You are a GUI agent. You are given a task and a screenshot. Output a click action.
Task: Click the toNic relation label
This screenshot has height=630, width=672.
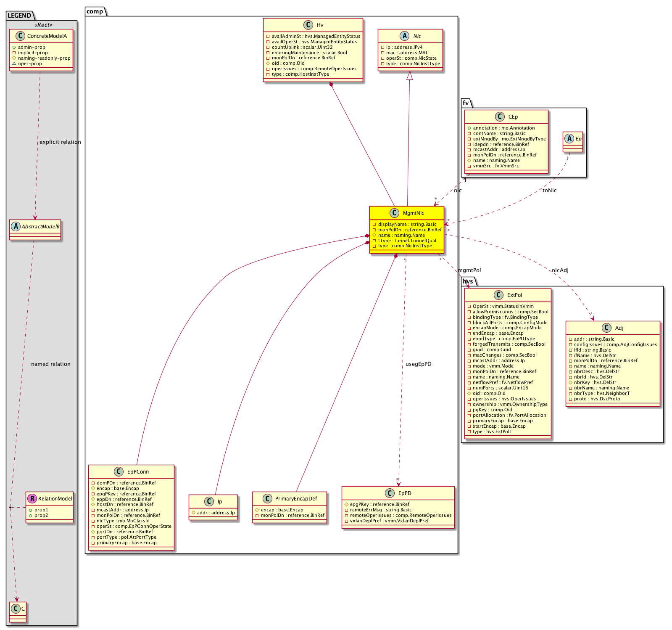tap(549, 190)
